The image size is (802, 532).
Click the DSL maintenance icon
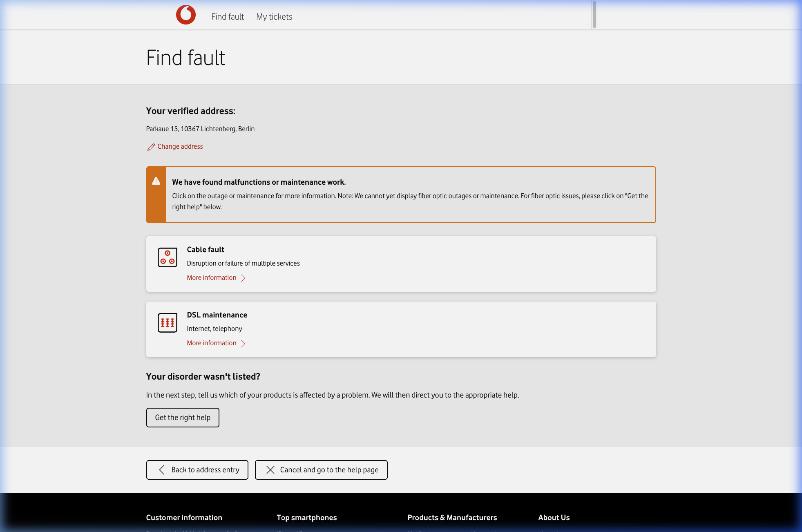click(168, 323)
